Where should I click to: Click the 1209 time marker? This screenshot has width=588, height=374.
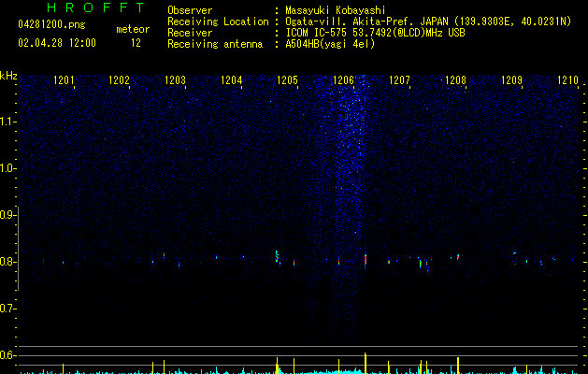click(511, 80)
